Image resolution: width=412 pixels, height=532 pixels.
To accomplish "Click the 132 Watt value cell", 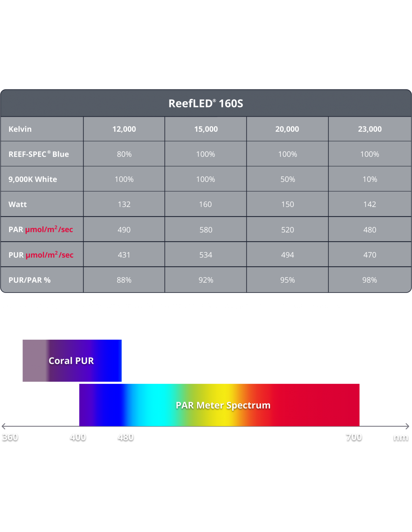I will (124, 204).
